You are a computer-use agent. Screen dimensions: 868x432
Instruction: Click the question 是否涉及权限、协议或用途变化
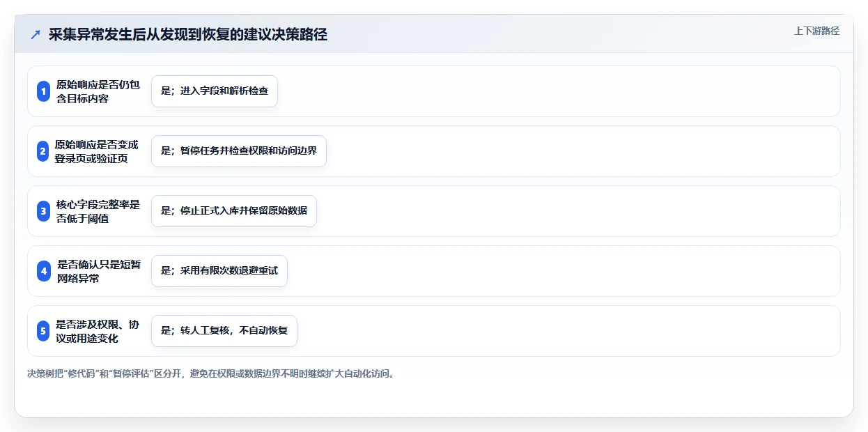tap(98, 331)
